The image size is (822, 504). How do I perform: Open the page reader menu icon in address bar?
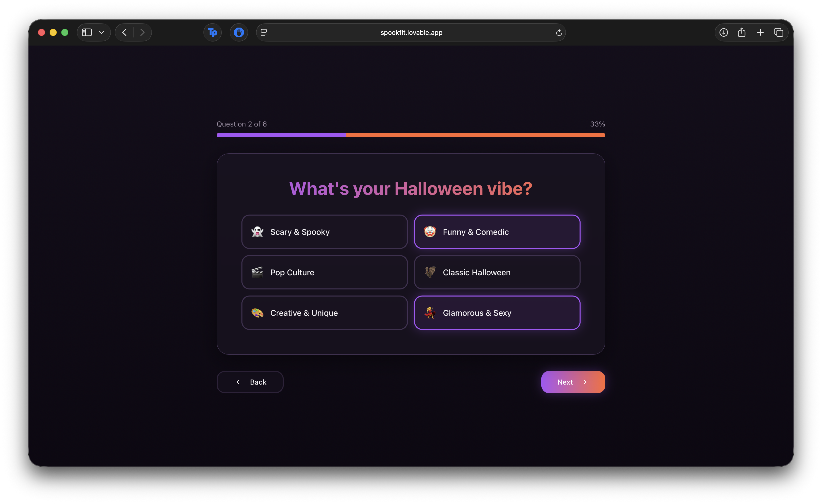tap(264, 32)
